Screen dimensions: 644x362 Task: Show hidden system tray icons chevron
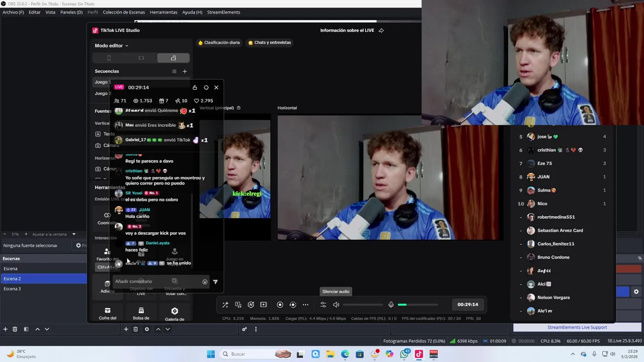573,354
